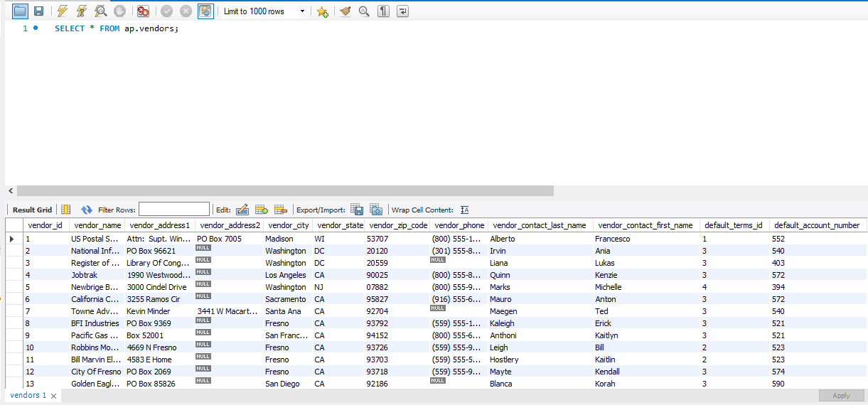Select cell 'BFI Industries'
868x405 pixels.
pyautogui.click(x=96, y=323)
